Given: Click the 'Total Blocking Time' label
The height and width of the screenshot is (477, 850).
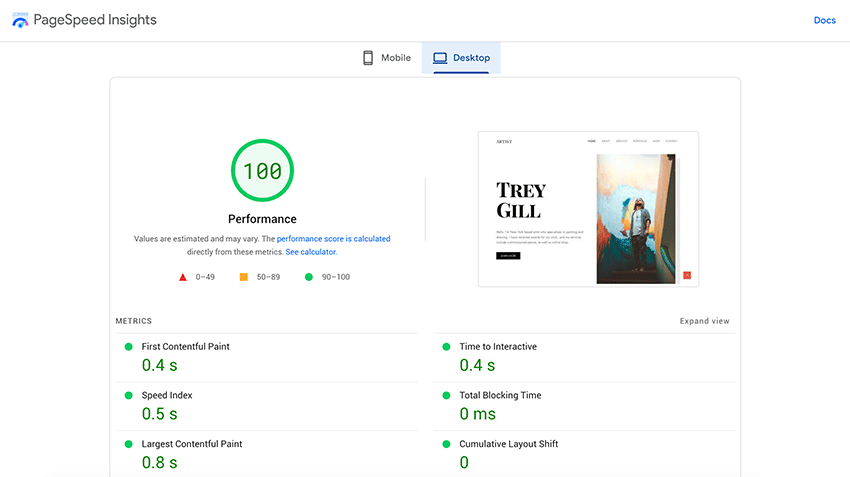Looking at the screenshot, I should 500,395.
